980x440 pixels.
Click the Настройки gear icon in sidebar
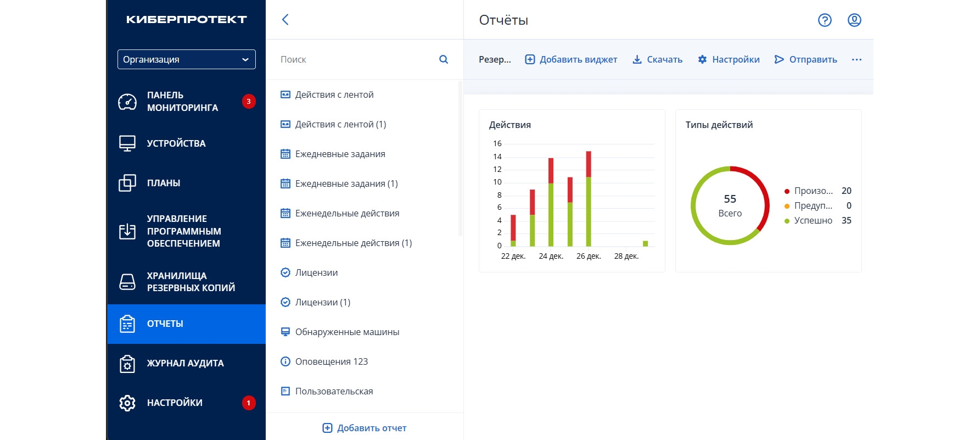(127, 403)
